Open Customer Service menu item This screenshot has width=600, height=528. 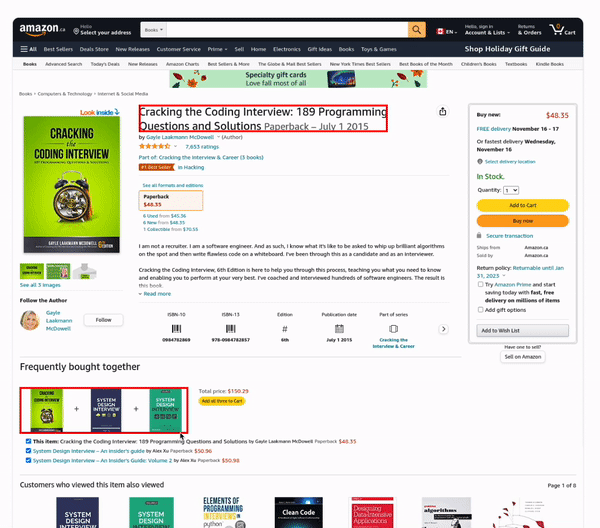pyautogui.click(x=179, y=49)
